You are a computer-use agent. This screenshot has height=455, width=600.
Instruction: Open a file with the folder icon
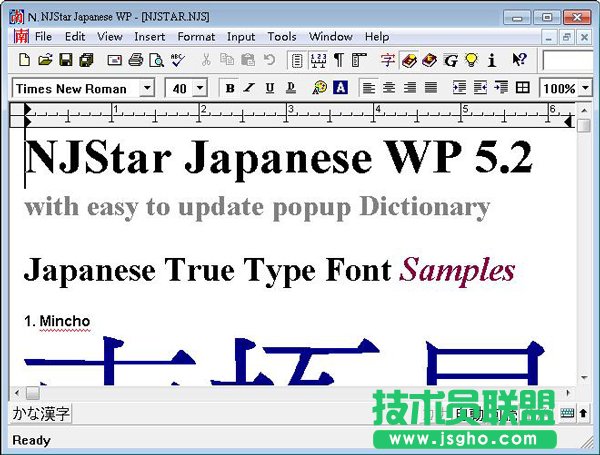tap(45, 61)
